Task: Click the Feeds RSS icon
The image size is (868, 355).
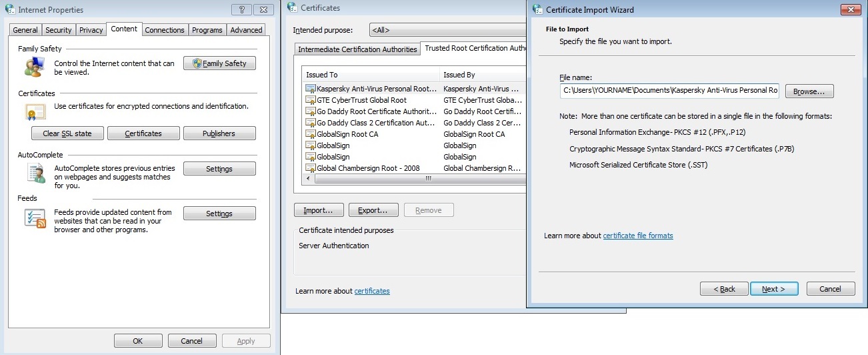Action: 35,218
